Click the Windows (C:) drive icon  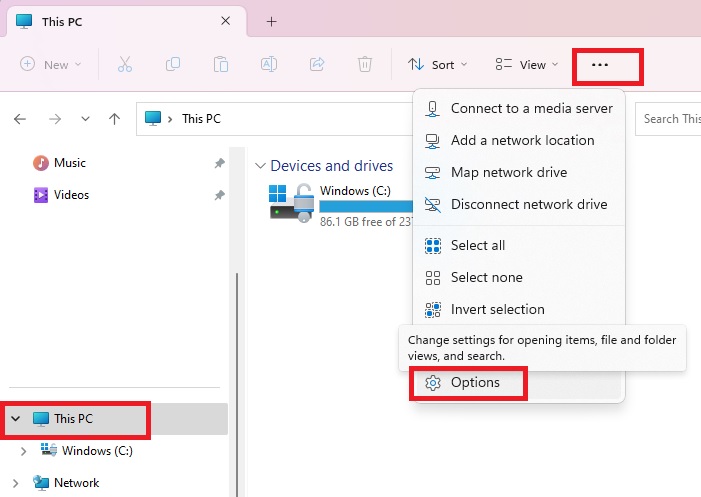click(x=292, y=203)
